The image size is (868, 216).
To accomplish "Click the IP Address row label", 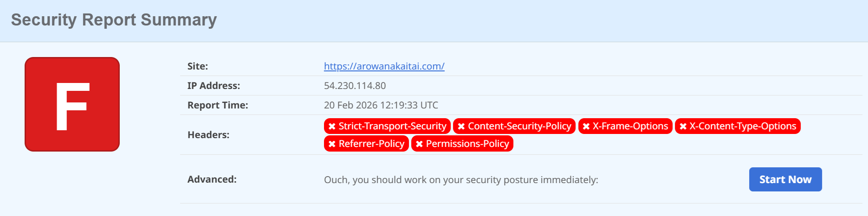I will pos(214,86).
